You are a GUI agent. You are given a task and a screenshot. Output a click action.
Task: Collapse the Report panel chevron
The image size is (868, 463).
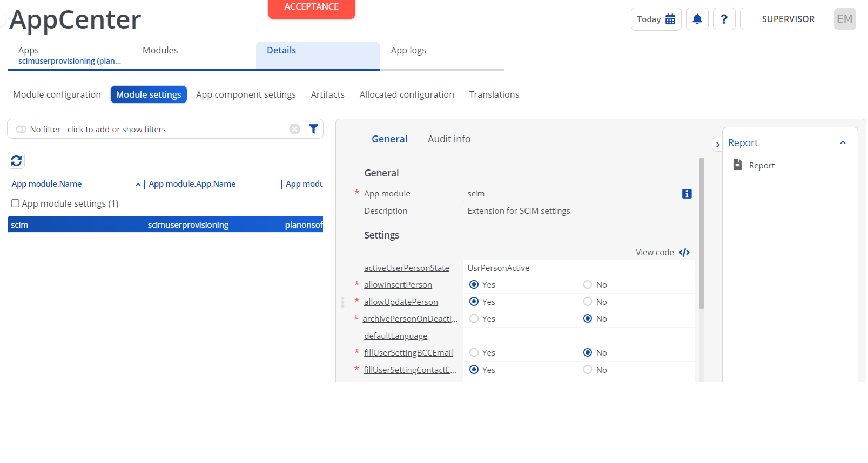(x=843, y=143)
